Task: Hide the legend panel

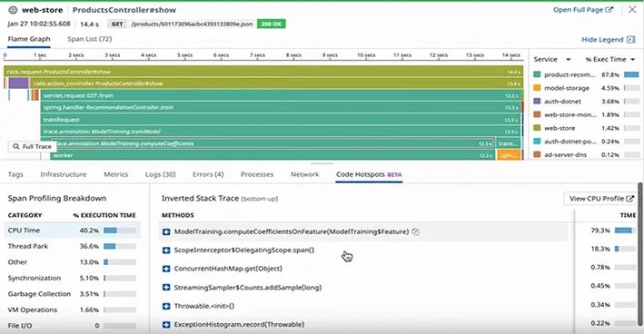Action: pyautogui.click(x=608, y=40)
